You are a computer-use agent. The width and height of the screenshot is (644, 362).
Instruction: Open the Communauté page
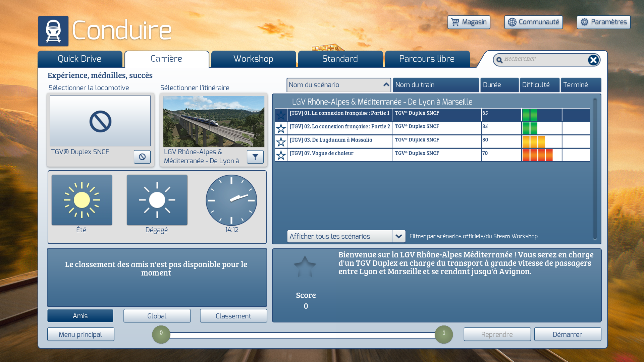tap(534, 22)
